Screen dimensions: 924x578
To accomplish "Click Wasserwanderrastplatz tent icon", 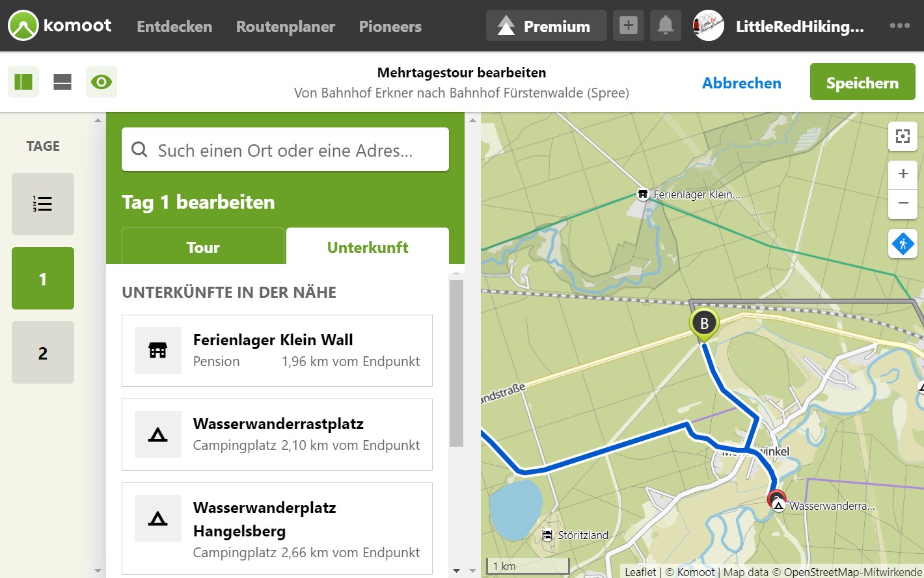I will [x=158, y=434].
